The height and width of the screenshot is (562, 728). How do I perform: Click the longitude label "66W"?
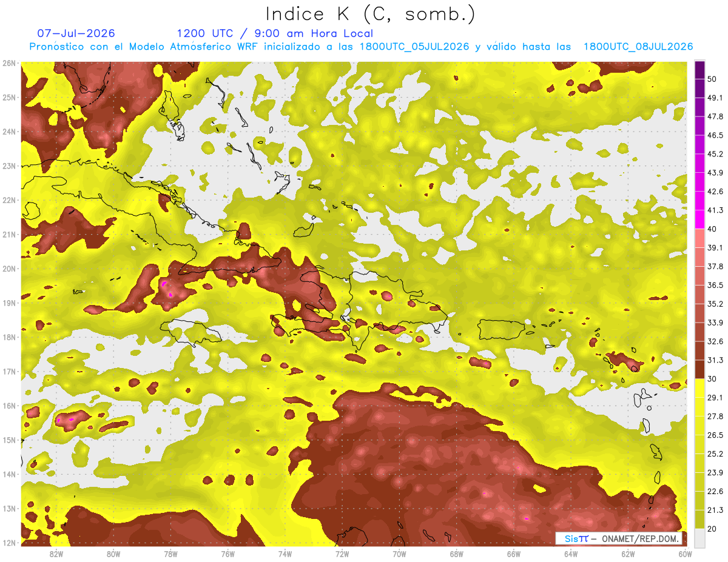tap(513, 555)
